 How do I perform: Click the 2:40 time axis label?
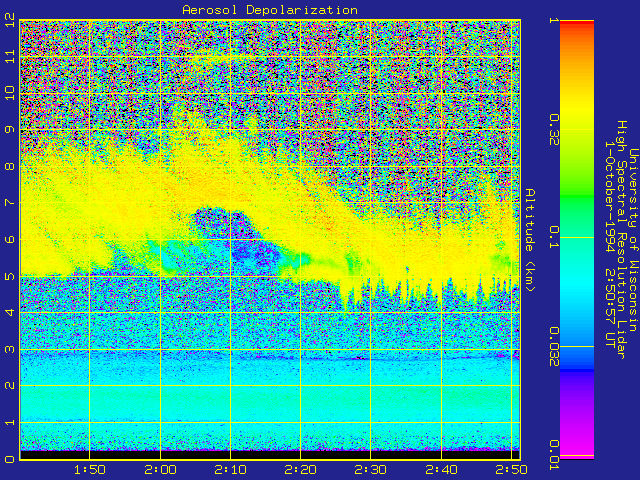441,470
